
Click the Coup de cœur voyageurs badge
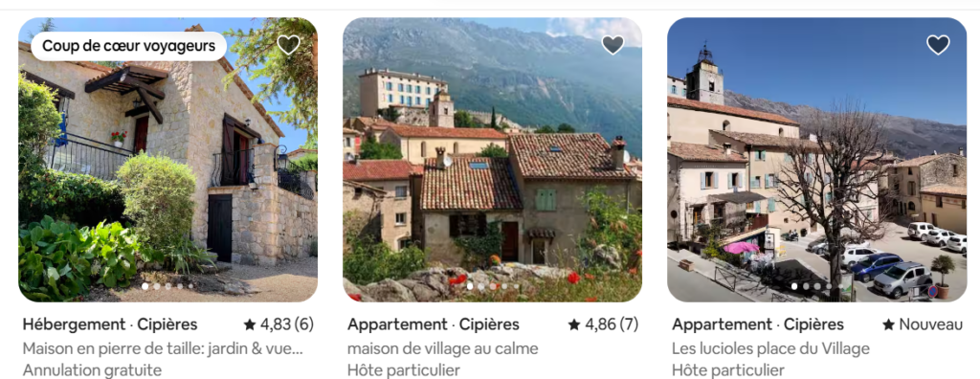pyautogui.click(x=129, y=46)
